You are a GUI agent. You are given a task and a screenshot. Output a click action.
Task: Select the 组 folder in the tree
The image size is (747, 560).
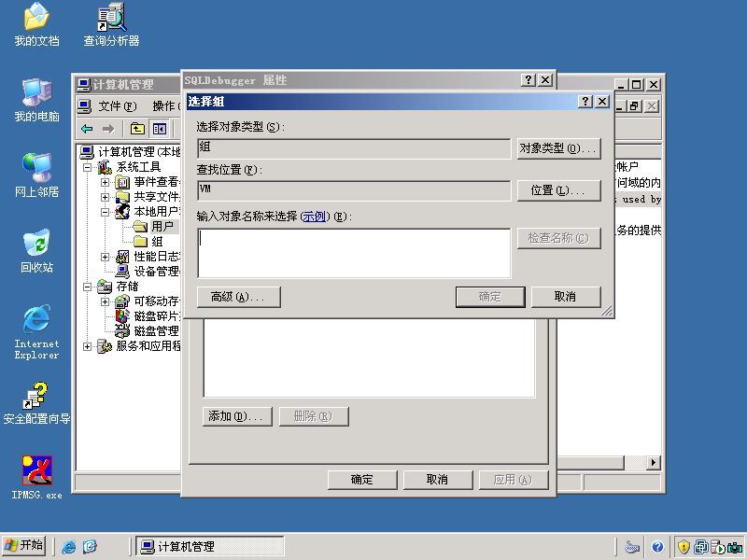coord(157,242)
